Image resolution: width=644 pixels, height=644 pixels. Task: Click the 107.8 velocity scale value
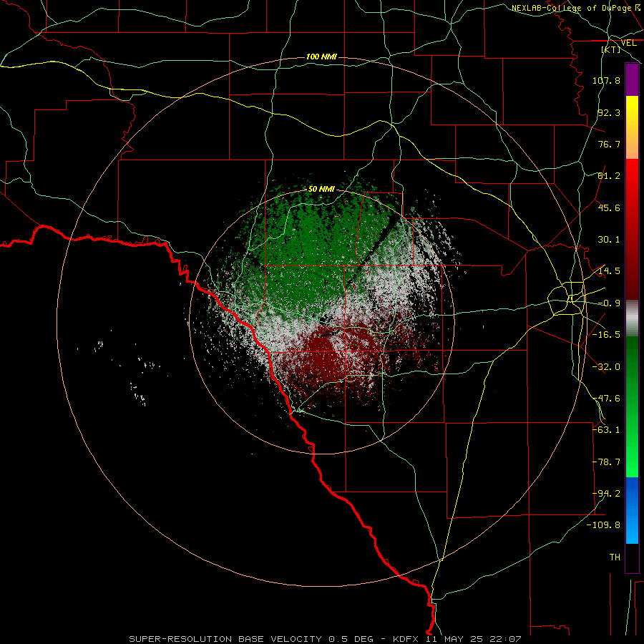606,80
